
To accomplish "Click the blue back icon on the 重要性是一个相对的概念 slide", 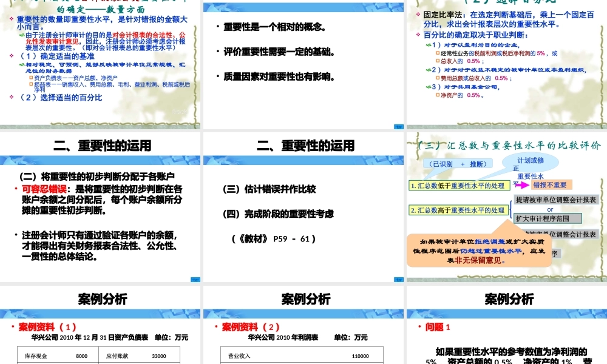I will click(x=398, y=127).
